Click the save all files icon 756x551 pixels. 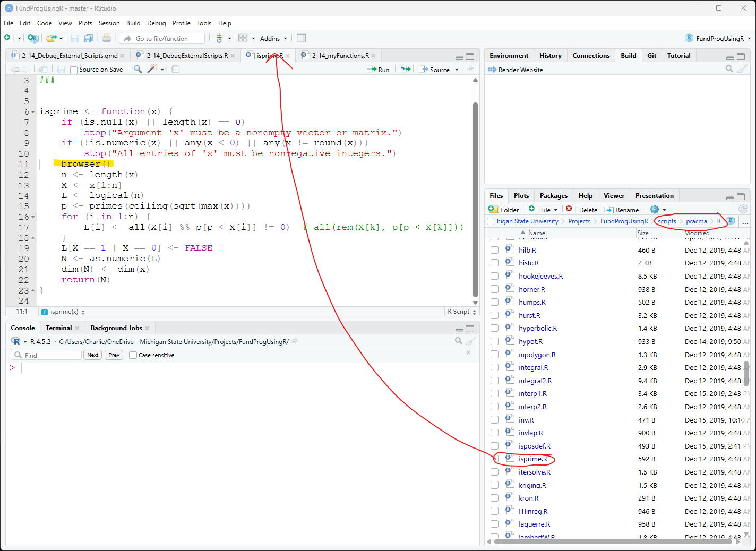pos(88,38)
